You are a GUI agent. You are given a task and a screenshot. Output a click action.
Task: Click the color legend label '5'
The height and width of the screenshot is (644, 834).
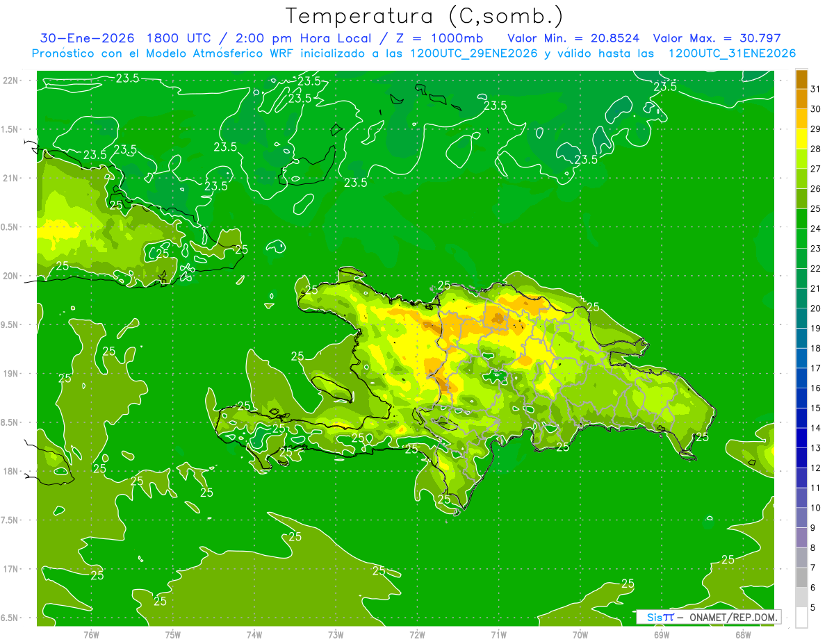pos(813,608)
